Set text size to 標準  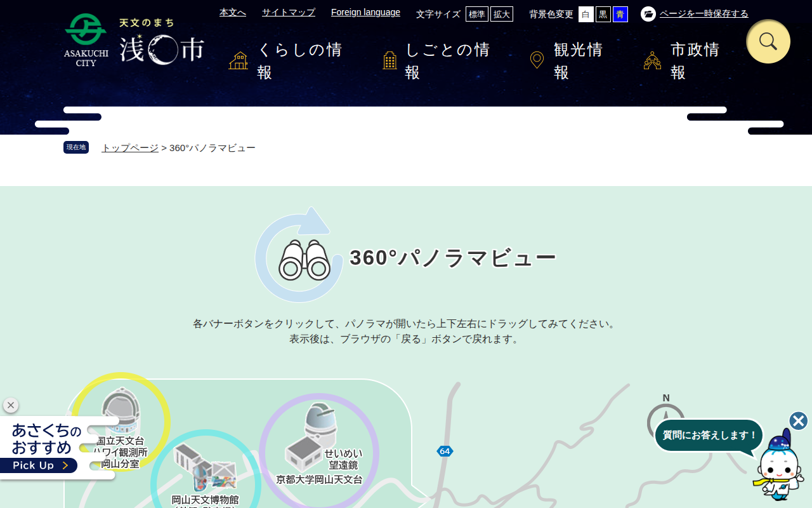(477, 14)
